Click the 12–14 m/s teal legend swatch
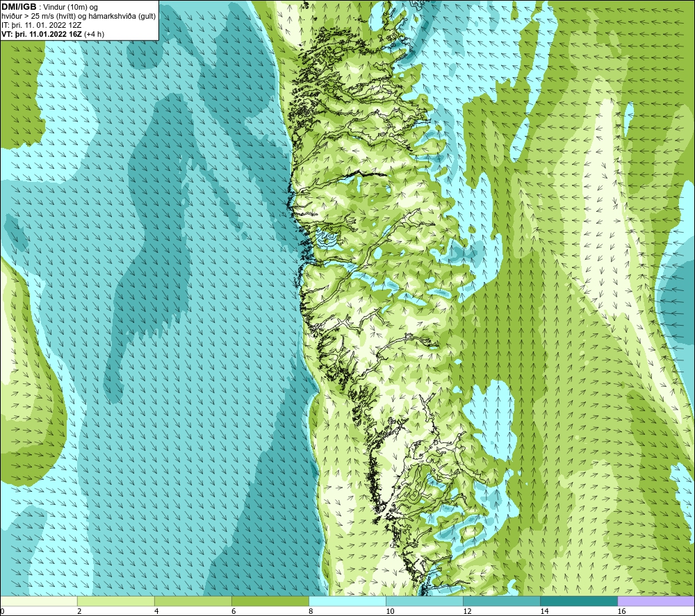The height and width of the screenshot is (616, 695). [501, 601]
